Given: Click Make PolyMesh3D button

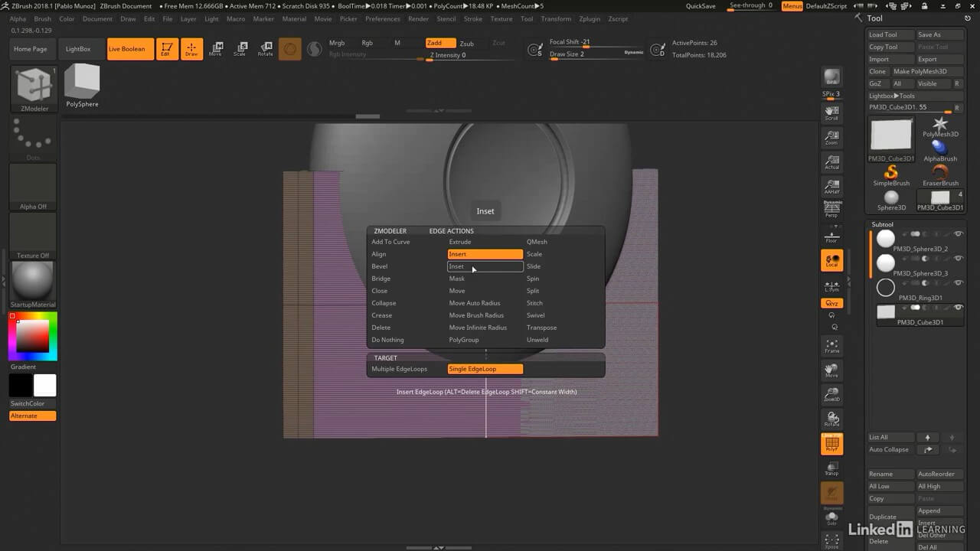Looking at the screenshot, I should pos(926,71).
